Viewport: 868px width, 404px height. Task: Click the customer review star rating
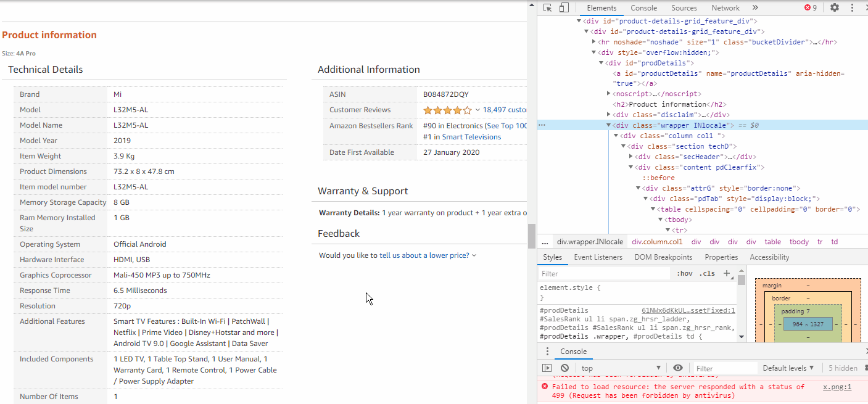click(447, 110)
